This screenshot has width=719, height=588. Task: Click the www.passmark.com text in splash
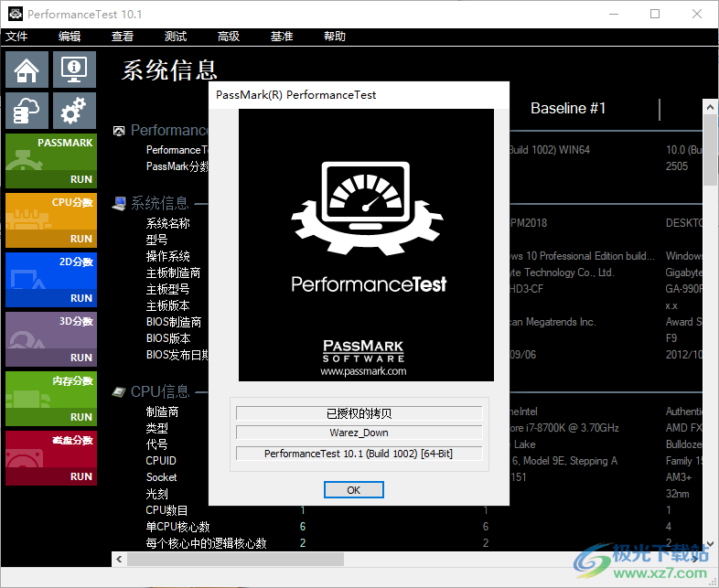pyautogui.click(x=363, y=371)
